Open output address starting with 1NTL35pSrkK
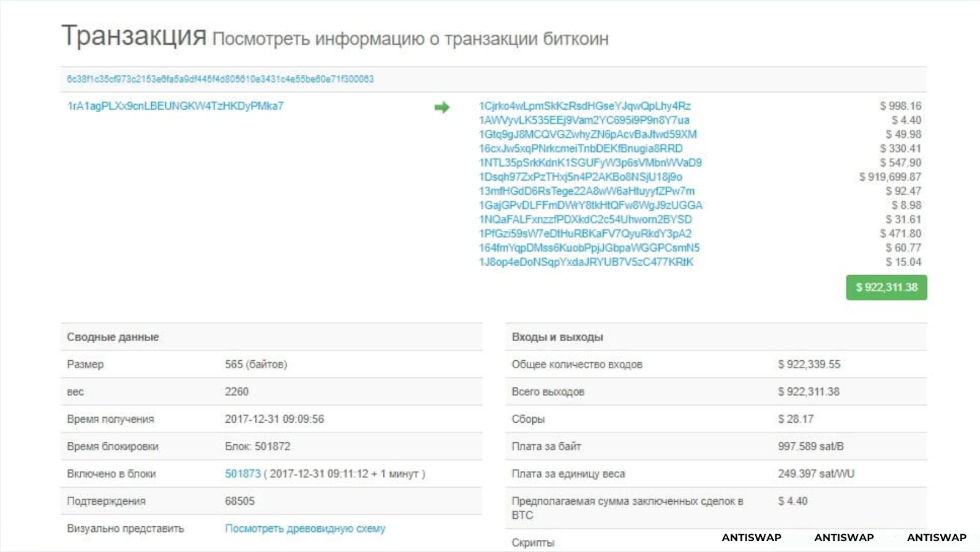980x552 pixels. [x=590, y=162]
